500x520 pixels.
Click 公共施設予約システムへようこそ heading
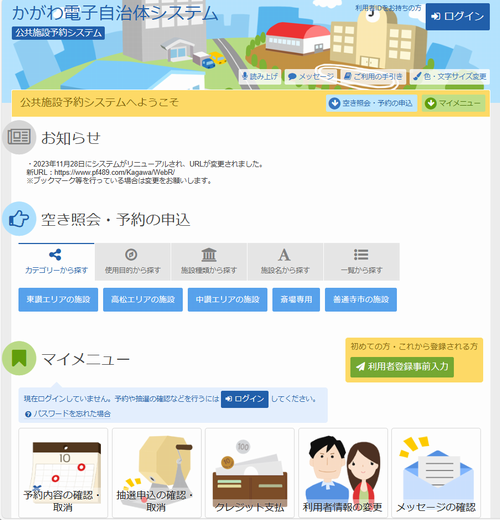click(x=99, y=102)
